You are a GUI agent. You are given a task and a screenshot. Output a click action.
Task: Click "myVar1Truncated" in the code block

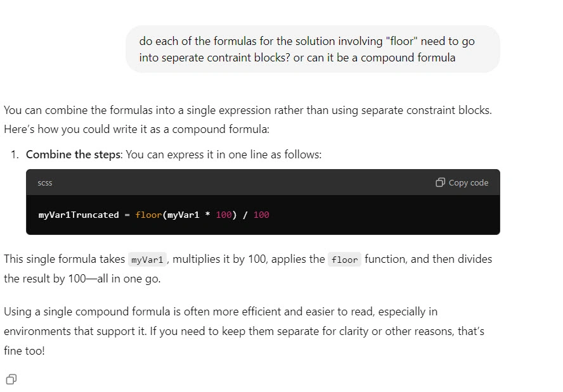click(79, 215)
